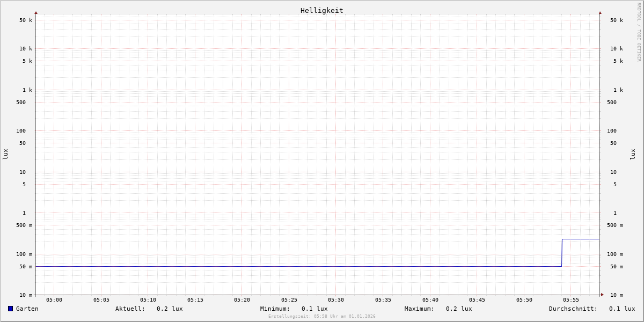The width and height of the screenshot is (644, 322).
Task: Click the right axis 5 k label
Action: pos(618,61)
